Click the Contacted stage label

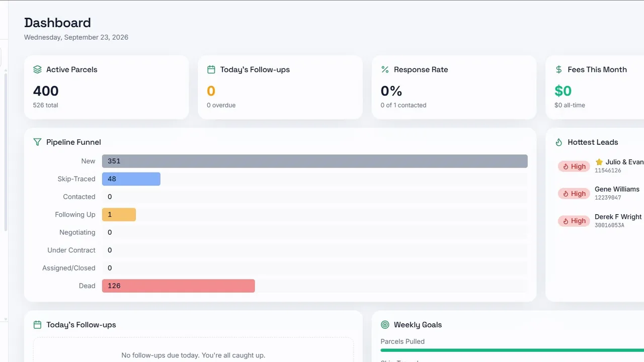[79, 197]
